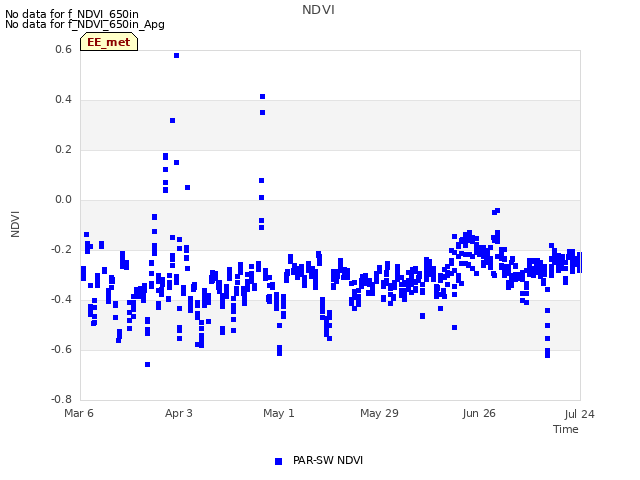Click the Time axis title

pos(566,429)
